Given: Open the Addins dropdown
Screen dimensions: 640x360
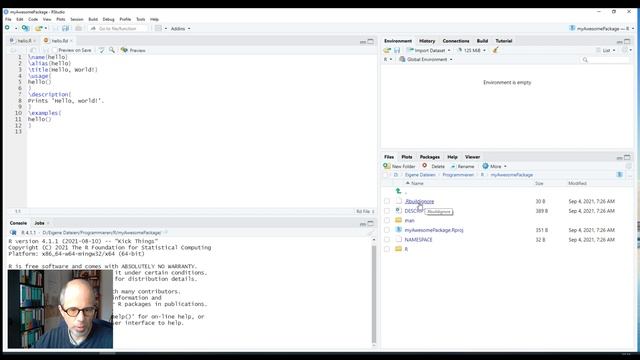Looking at the screenshot, I should [x=180, y=29].
